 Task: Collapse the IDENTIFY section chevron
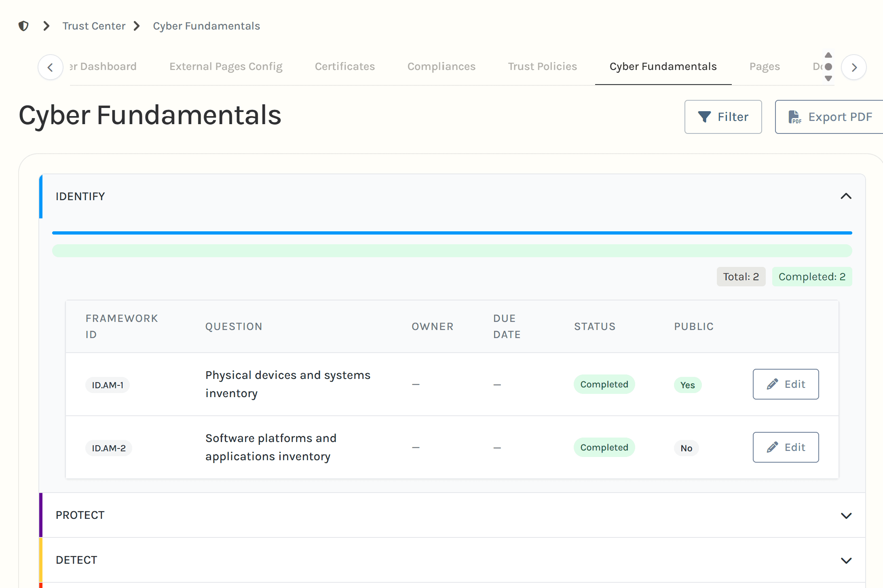[x=846, y=196]
